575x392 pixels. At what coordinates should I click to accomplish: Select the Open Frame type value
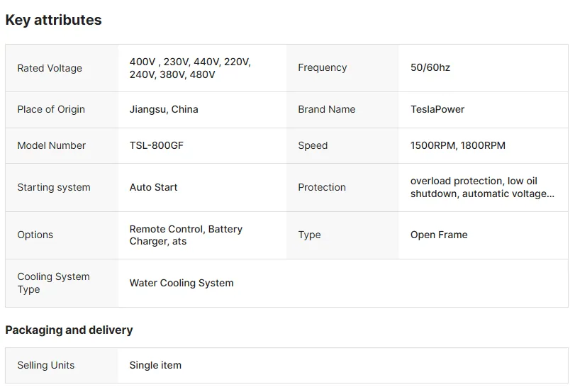pyautogui.click(x=439, y=235)
